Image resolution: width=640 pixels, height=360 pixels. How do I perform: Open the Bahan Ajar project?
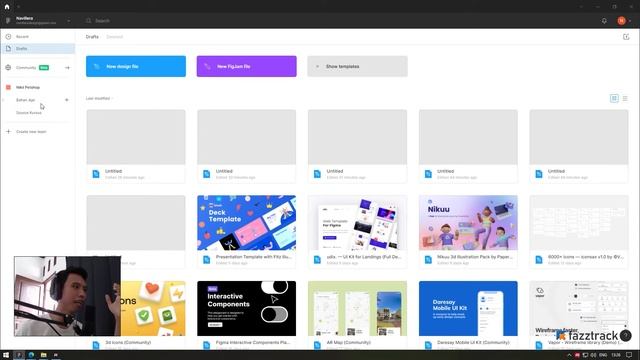(x=25, y=100)
